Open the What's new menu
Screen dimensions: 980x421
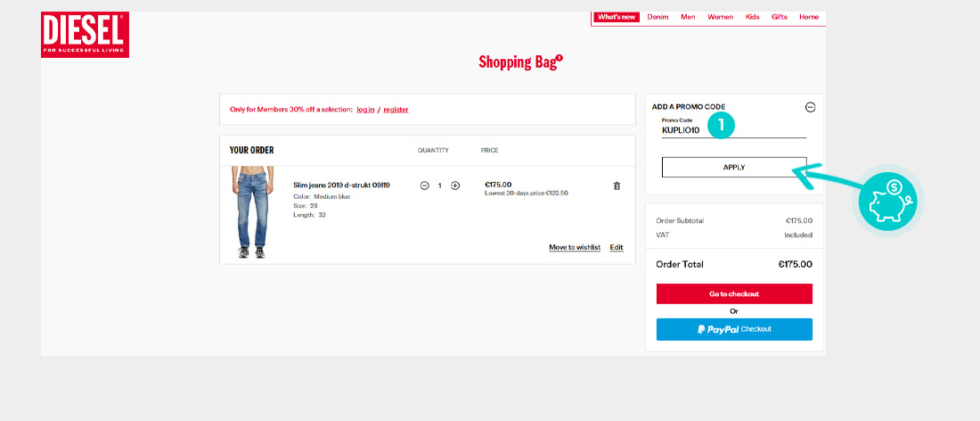coord(617,17)
